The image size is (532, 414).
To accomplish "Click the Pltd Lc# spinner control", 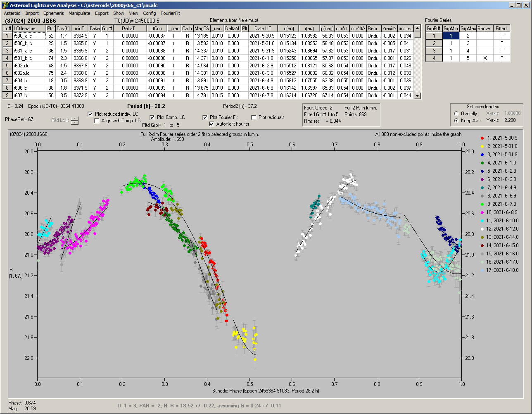I will click(x=74, y=121).
